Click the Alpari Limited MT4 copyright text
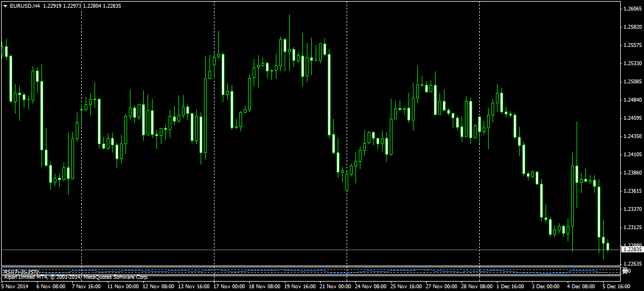Image resolution: width=644 pixels, height=291 pixels. [76, 277]
